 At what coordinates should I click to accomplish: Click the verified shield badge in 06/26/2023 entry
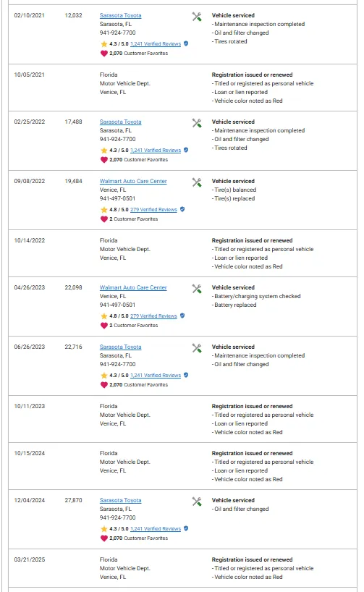[x=186, y=375]
